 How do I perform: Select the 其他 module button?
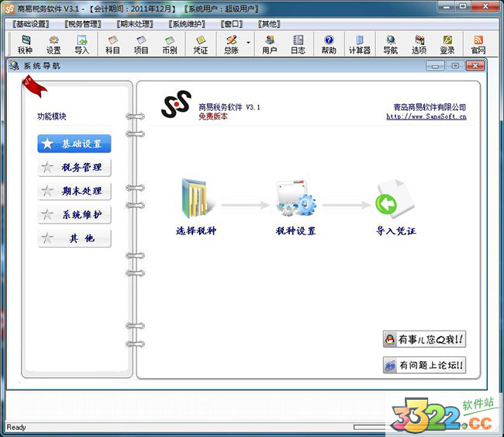[x=74, y=238]
